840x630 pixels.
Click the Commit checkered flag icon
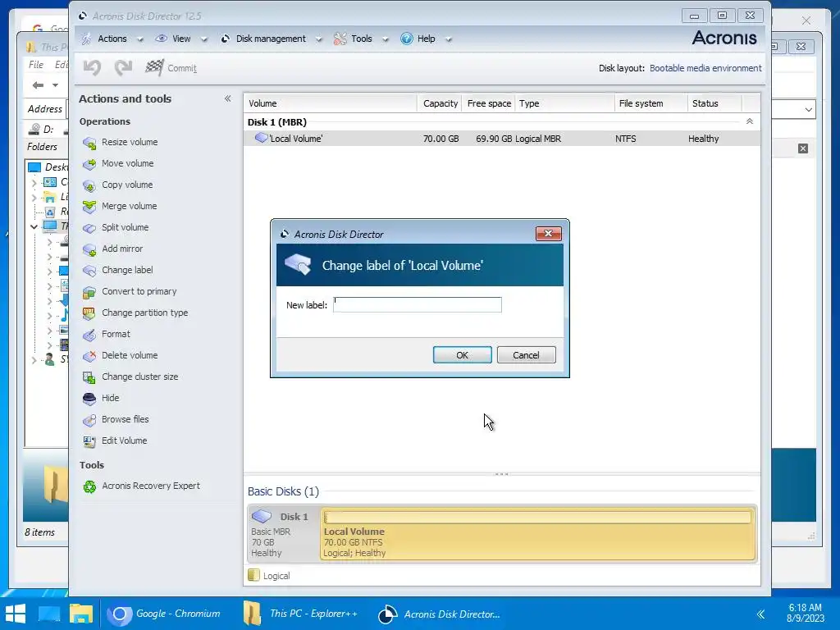(154, 67)
